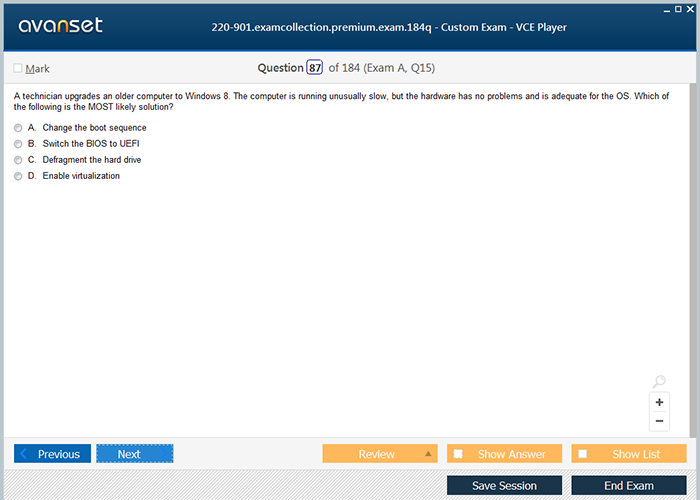700x500 pixels.
Task: Advance with the Next button
Action: click(x=134, y=454)
